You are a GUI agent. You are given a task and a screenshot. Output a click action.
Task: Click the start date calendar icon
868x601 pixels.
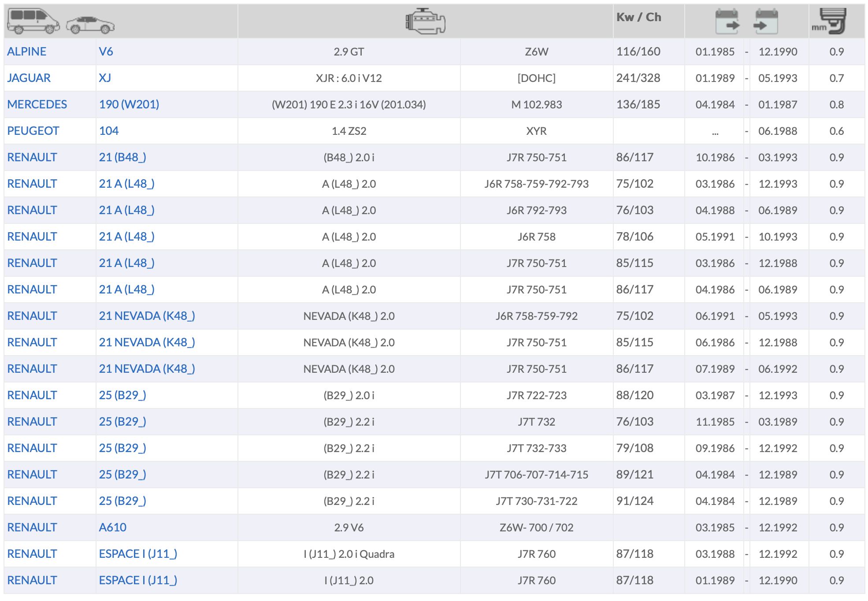[727, 21]
